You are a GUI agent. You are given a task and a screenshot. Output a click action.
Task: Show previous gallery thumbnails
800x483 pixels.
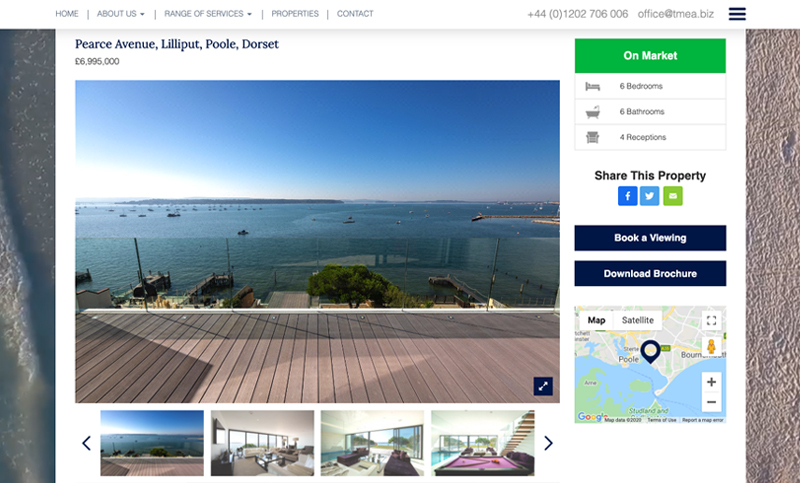86,443
